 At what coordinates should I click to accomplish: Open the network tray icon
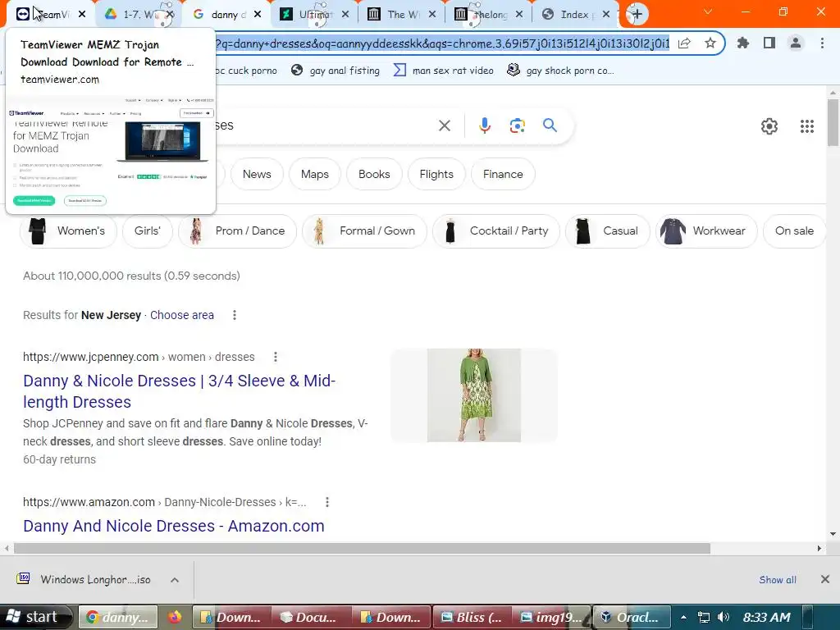pos(703,617)
